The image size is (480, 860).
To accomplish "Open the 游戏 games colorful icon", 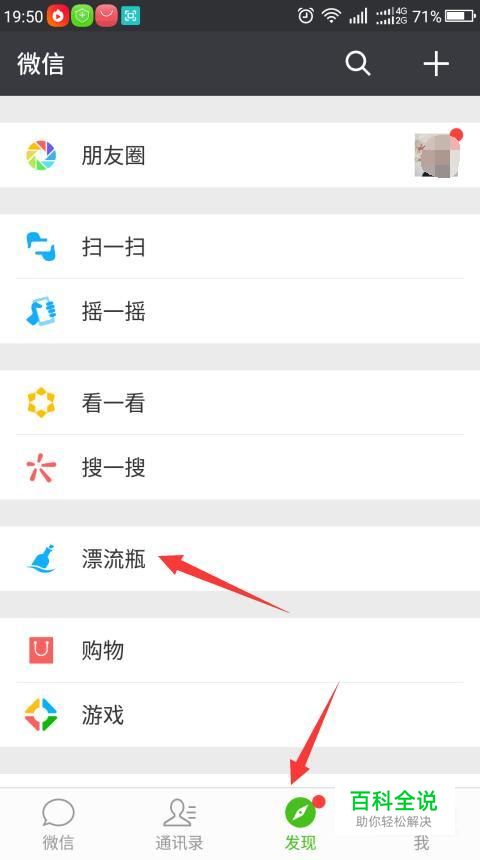I will (x=41, y=715).
